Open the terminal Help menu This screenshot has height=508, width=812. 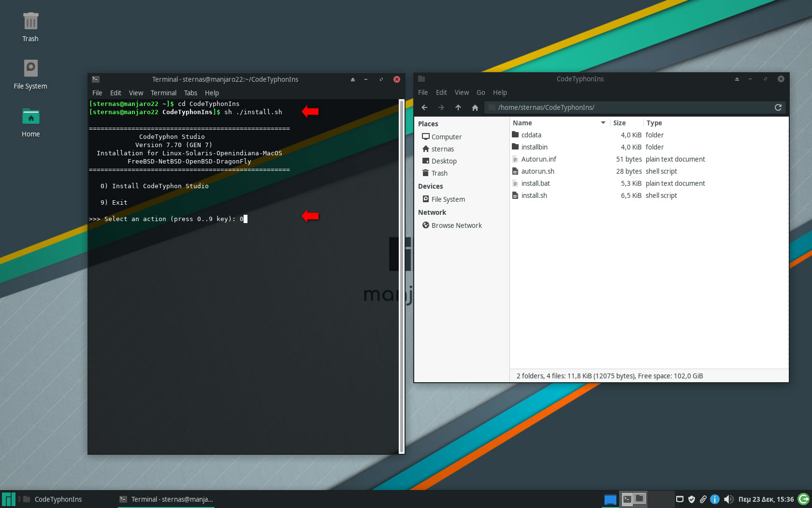[x=212, y=93]
